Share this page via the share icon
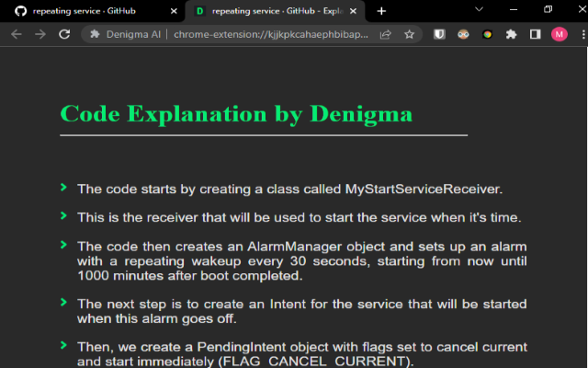Viewport: 588px width, 368px height. click(386, 35)
